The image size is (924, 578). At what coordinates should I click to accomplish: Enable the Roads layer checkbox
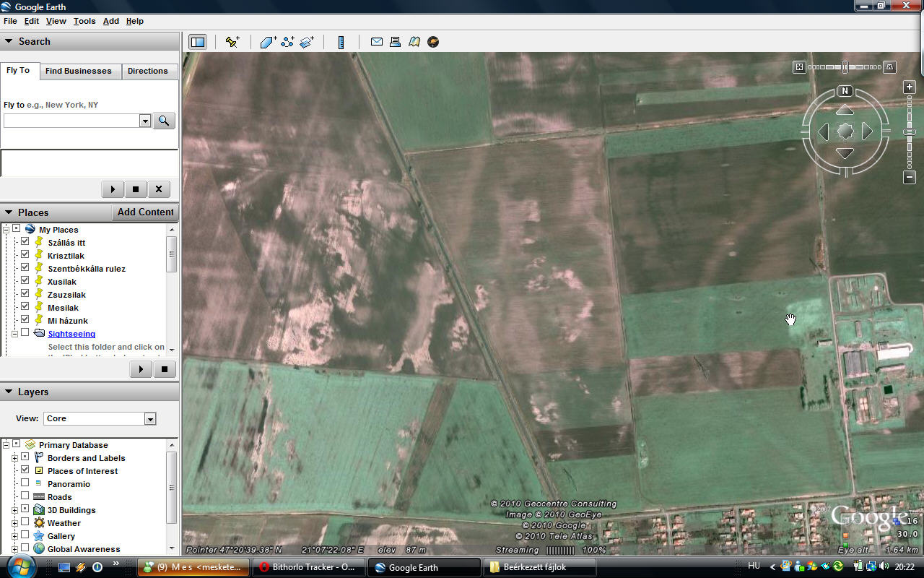coord(25,496)
